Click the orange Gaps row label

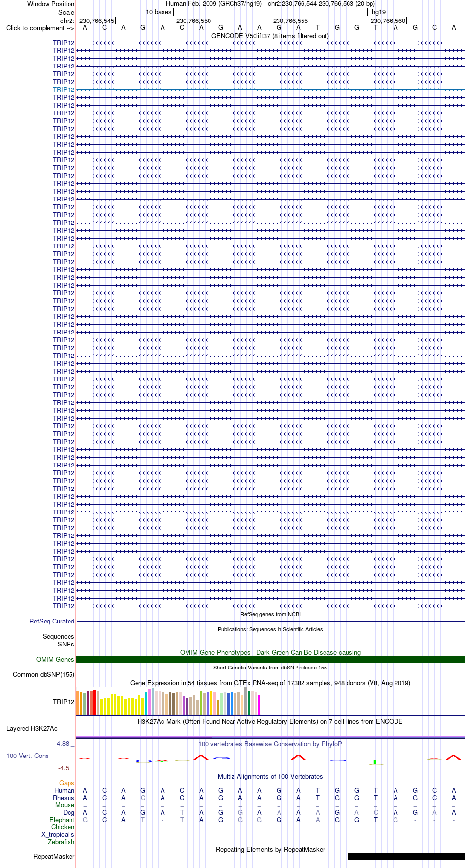pos(67,783)
